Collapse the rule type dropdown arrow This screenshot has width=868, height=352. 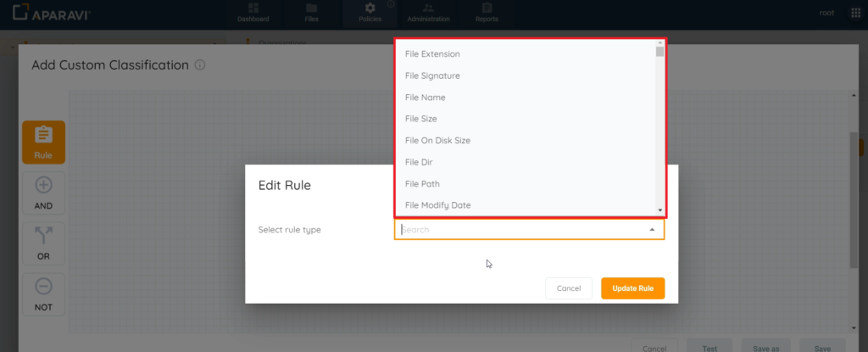tap(652, 230)
